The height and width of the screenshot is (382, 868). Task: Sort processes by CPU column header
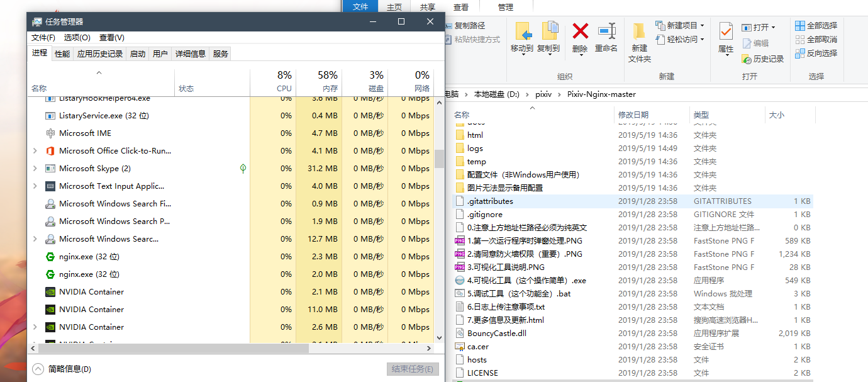(272, 82)
